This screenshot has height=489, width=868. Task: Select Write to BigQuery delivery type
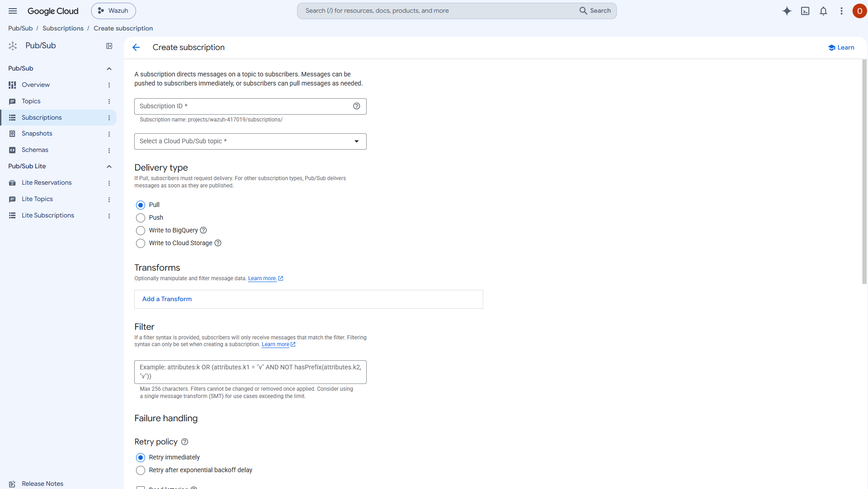pyautogui.click(x=141, y=231)
